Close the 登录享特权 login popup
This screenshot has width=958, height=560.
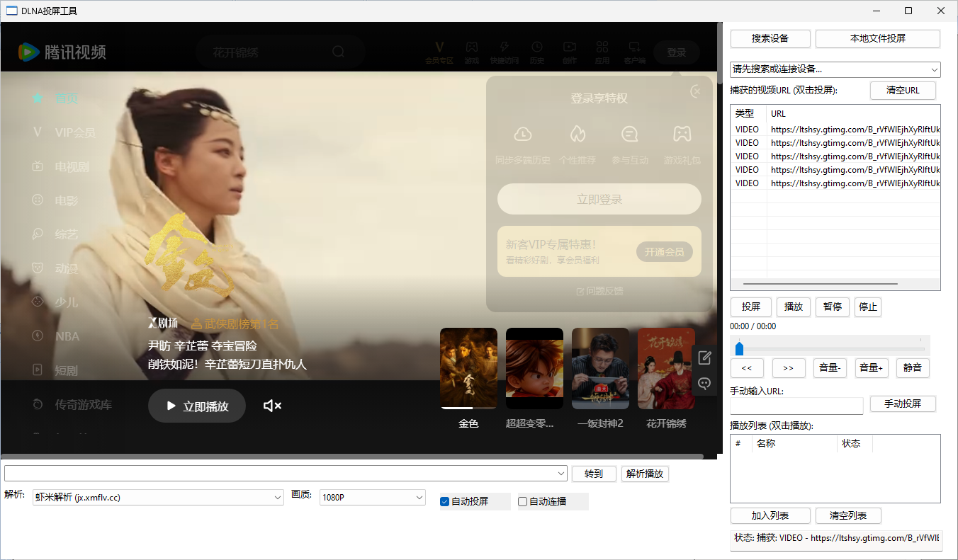point(696,91)
